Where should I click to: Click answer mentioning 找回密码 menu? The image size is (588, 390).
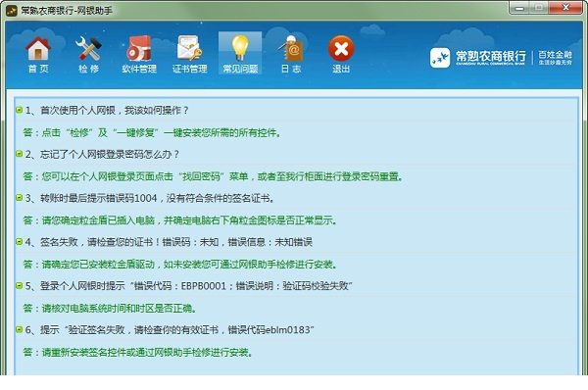pyautogui.click(x=213, y=176)
